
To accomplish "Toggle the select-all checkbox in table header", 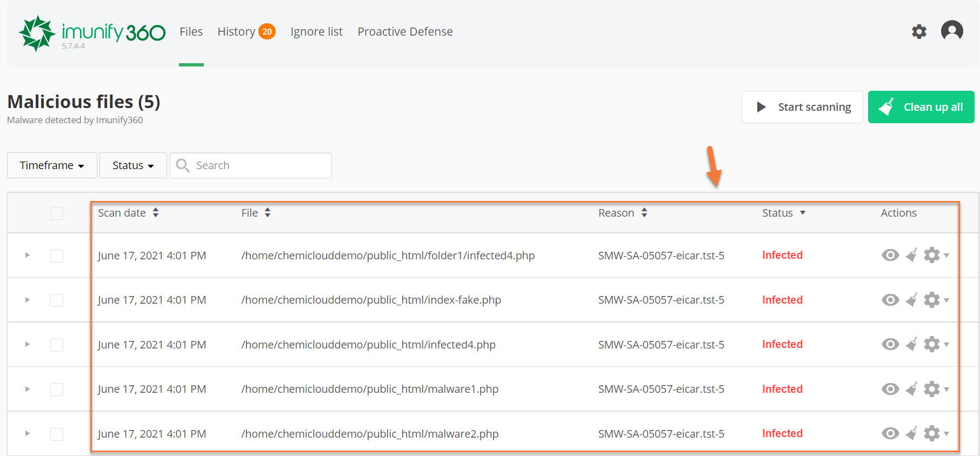I will (57, 213).
